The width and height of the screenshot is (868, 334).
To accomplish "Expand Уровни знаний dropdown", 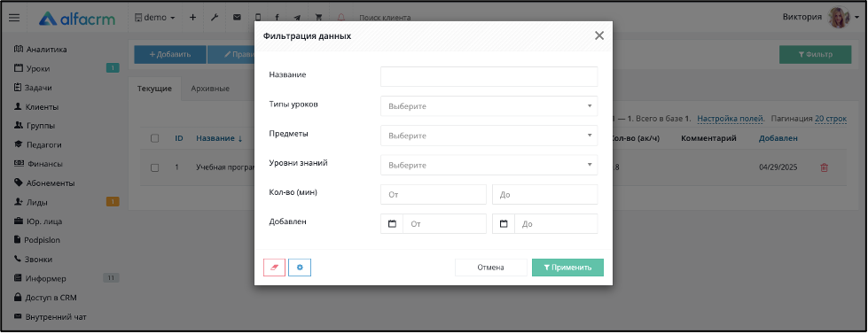I will 489,165.
